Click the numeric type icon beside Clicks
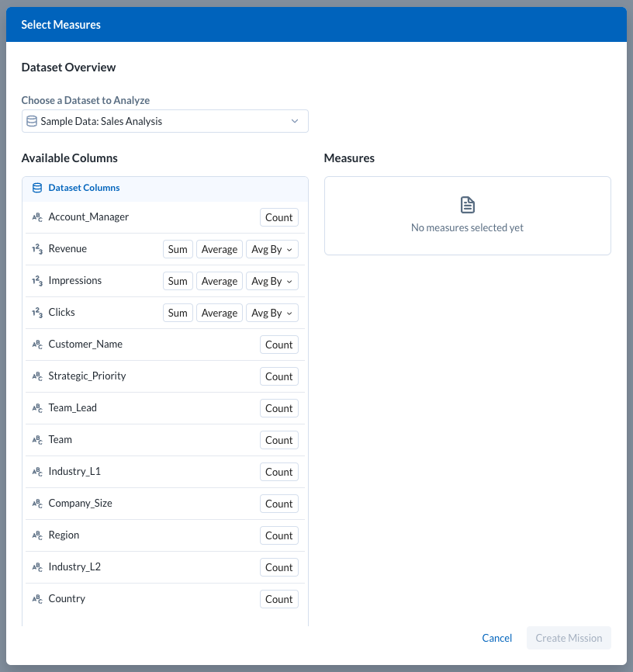 pos(37,313)
